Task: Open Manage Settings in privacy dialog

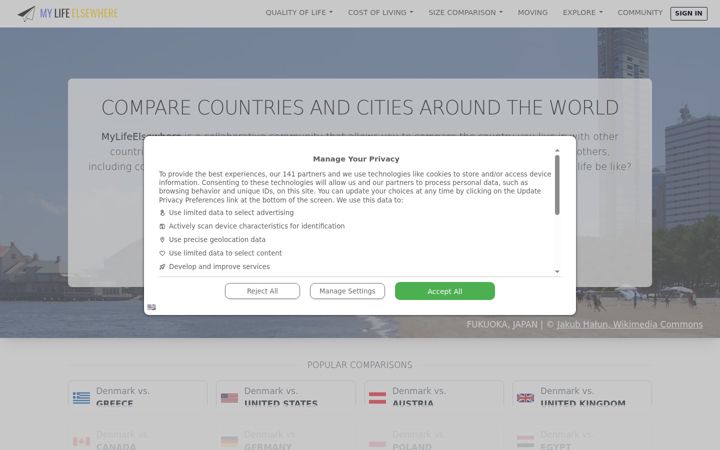Action: [347, 291]
